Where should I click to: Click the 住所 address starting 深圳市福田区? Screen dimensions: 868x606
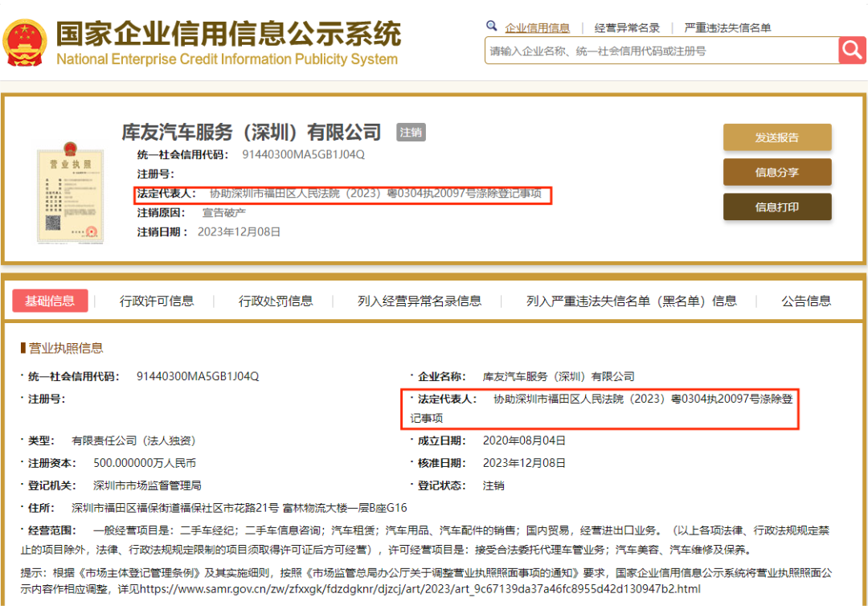click(240, 507)
